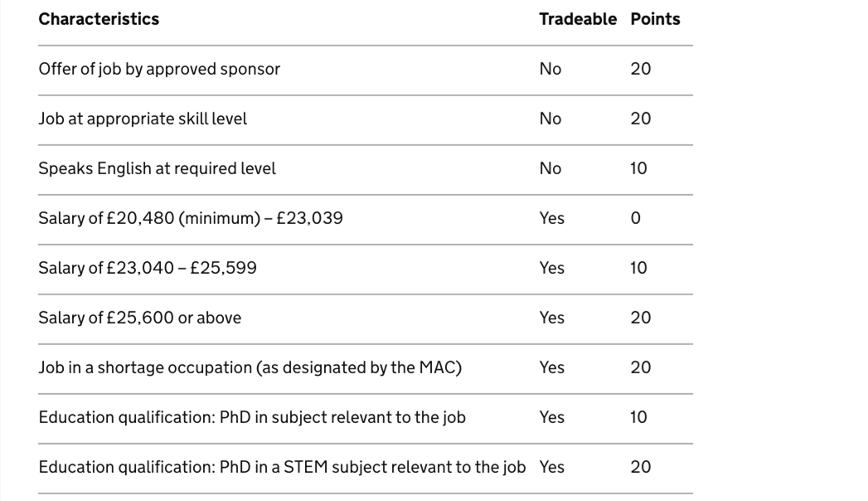The width and height of the screenshot is (868, 501).
Task: Click 'PhD in a STEM subject' row text
Action: (283, 467)
